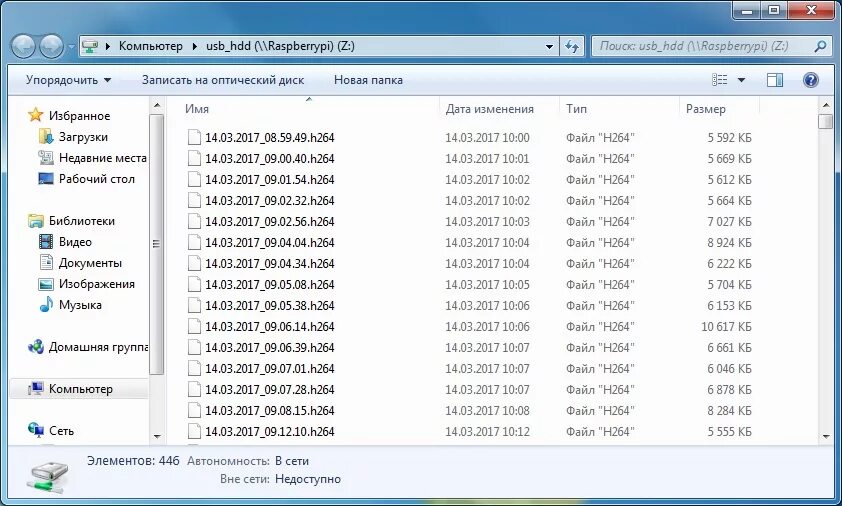Create folder with Новая папка
The width and height of the screenshot is (842, 506).
tap(368, 80)
